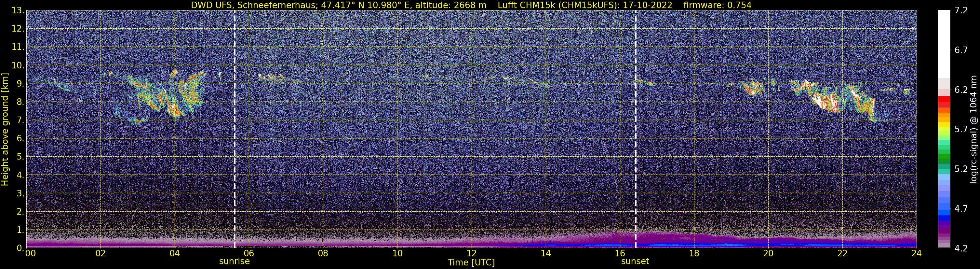Click the 5.2 value on the colorbar

pos(961,169)
